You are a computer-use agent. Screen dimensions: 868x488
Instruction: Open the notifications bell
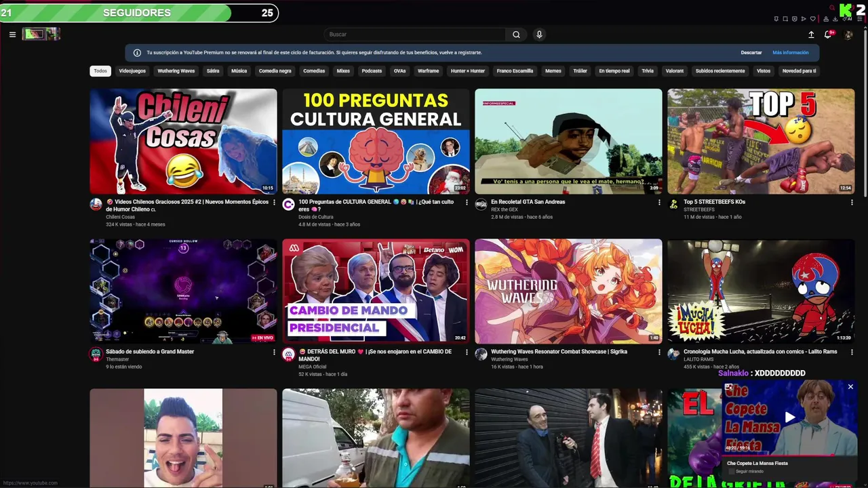[x=828, y=35]
